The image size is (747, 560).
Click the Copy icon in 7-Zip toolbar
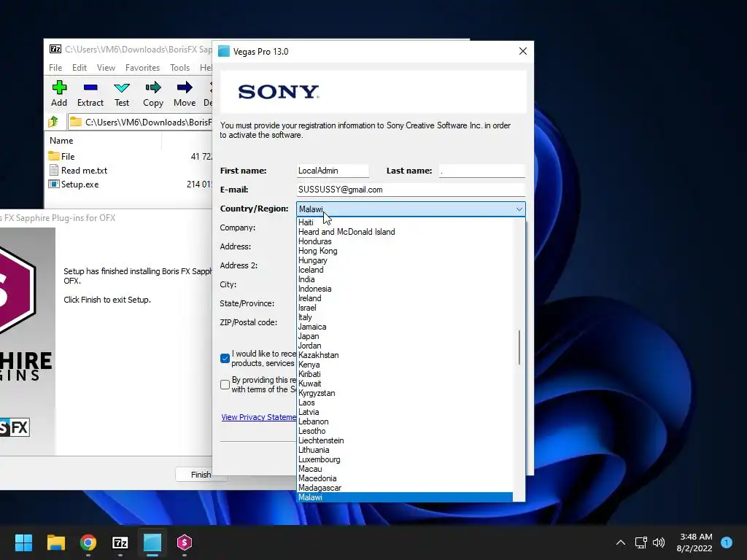coord(153,87)
